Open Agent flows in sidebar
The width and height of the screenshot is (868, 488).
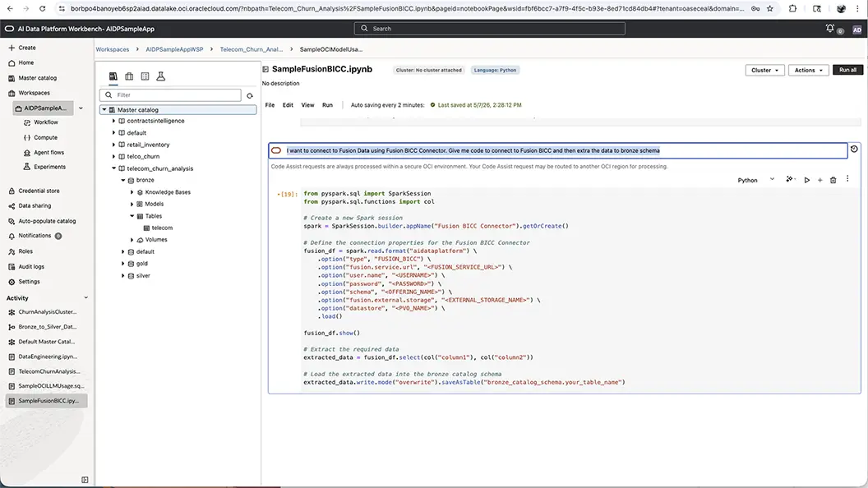(44, 152)
